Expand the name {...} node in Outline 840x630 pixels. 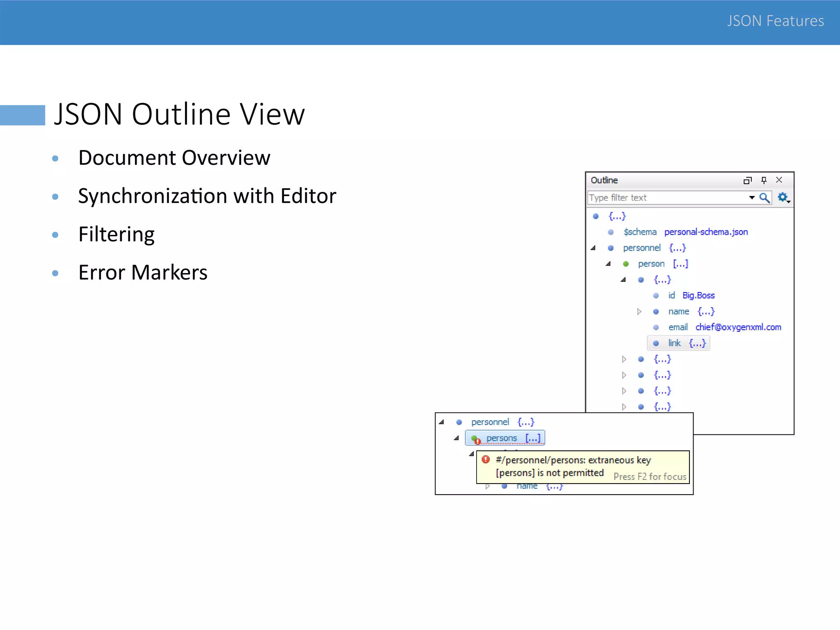639,312
